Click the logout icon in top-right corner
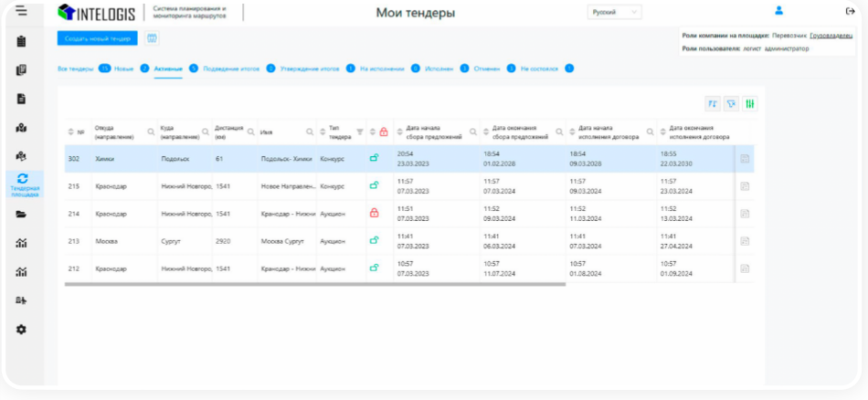 pos(851,11)
